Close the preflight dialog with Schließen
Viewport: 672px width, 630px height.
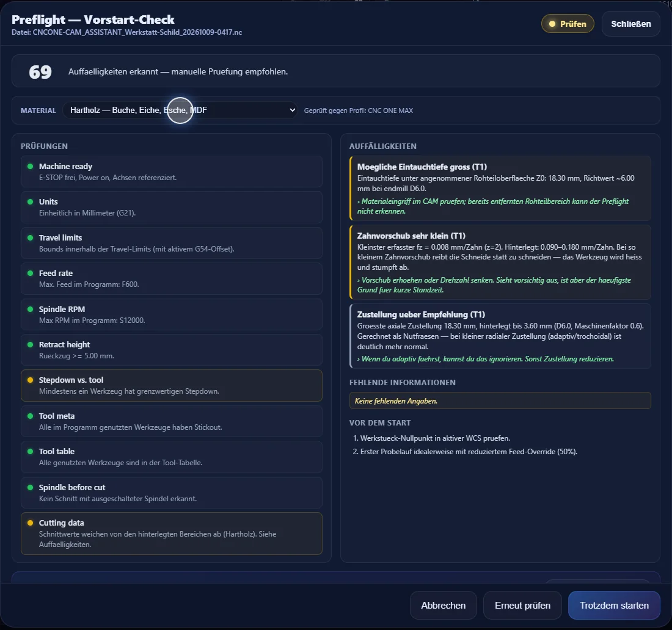630,24
